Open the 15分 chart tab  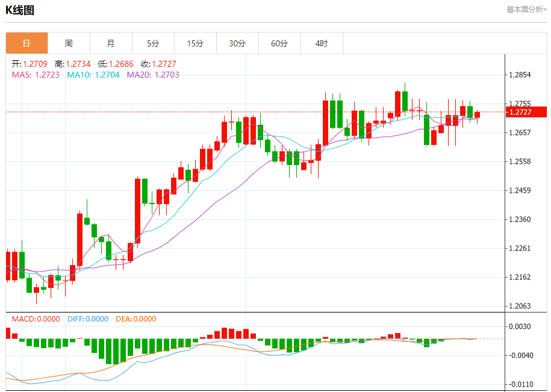(x=195, y=43)
